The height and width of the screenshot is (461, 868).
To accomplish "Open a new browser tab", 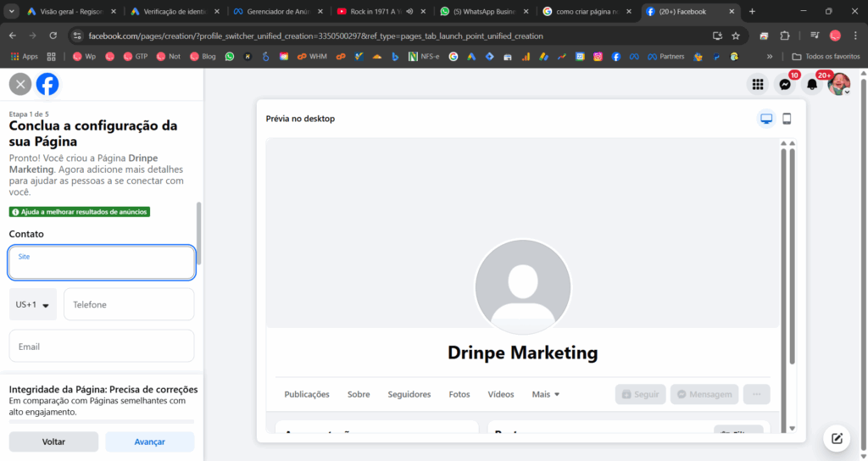I will (752, 11).
